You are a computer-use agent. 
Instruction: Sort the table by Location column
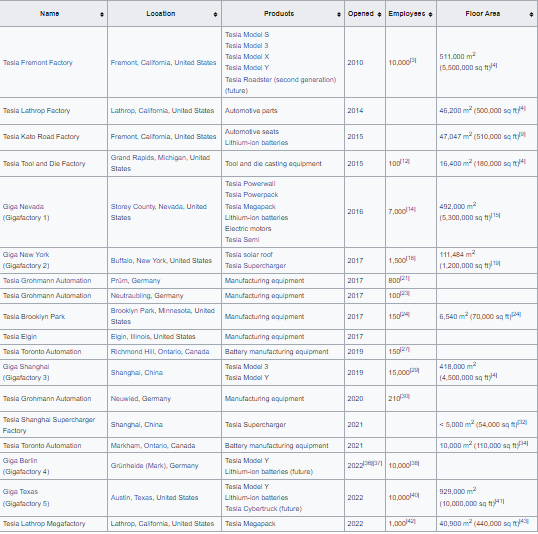tap(215, 14)
